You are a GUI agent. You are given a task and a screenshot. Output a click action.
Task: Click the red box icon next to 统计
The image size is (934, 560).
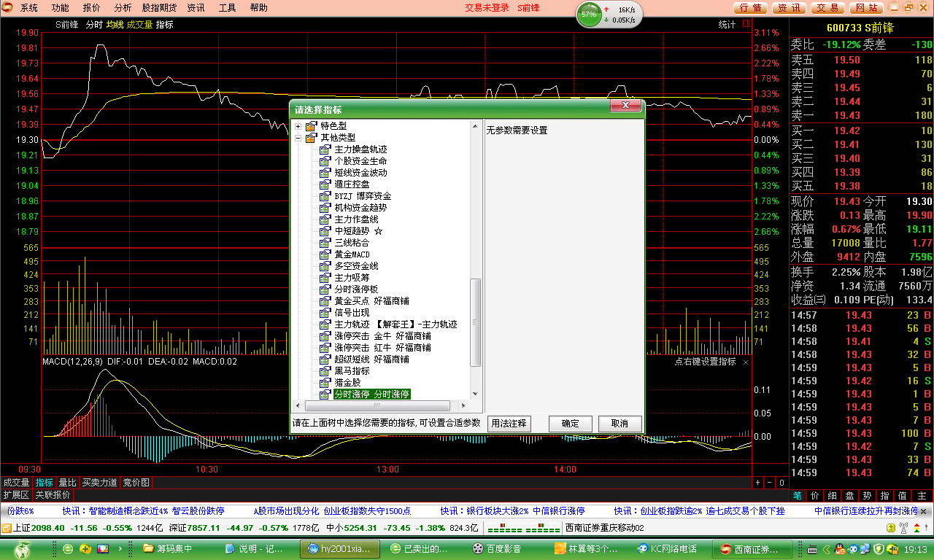pyautogui.click(x=746, y=24)
